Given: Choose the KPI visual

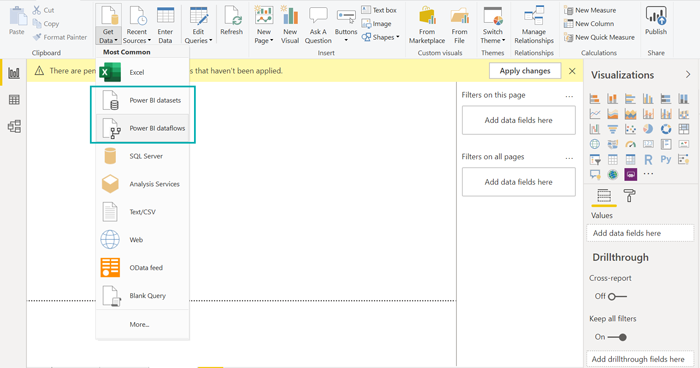Looking at the screenshot, I should pos(684,144).
